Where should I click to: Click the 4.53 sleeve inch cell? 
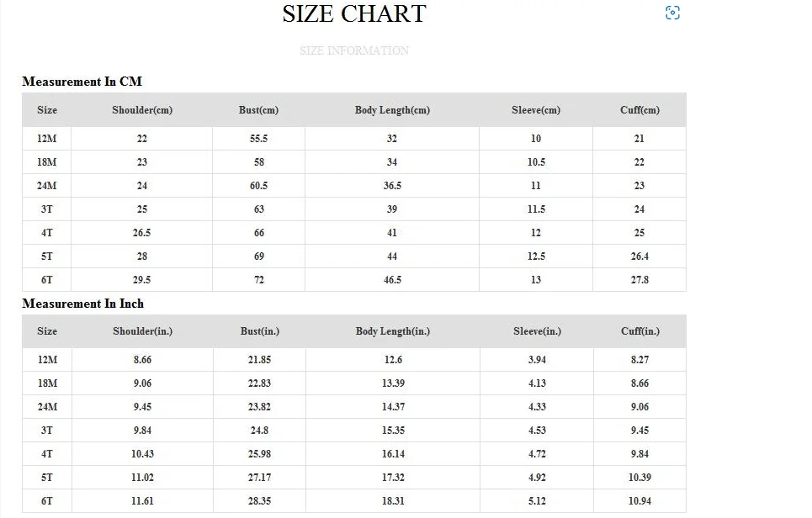pyautogui.click(x=536, y=431)
